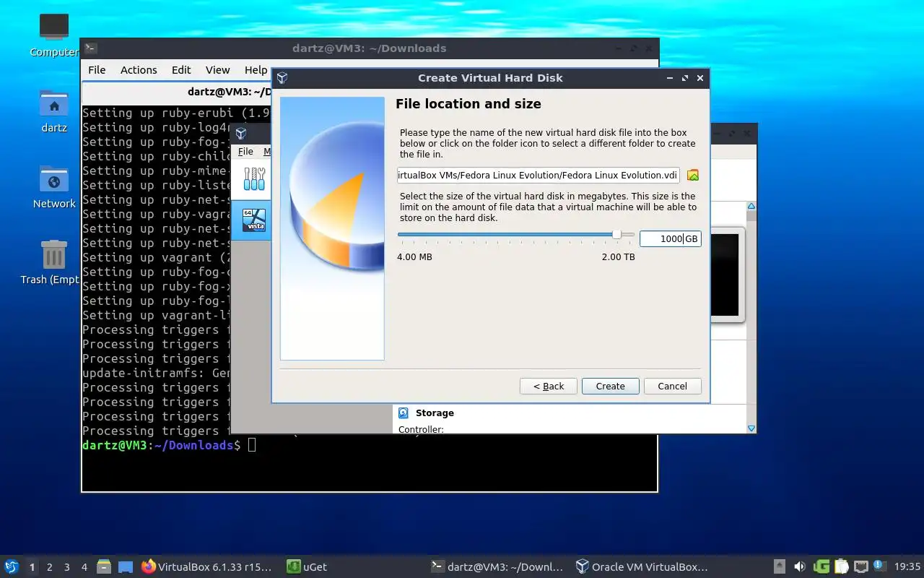Open the network status tray icon

pos(860,566)
